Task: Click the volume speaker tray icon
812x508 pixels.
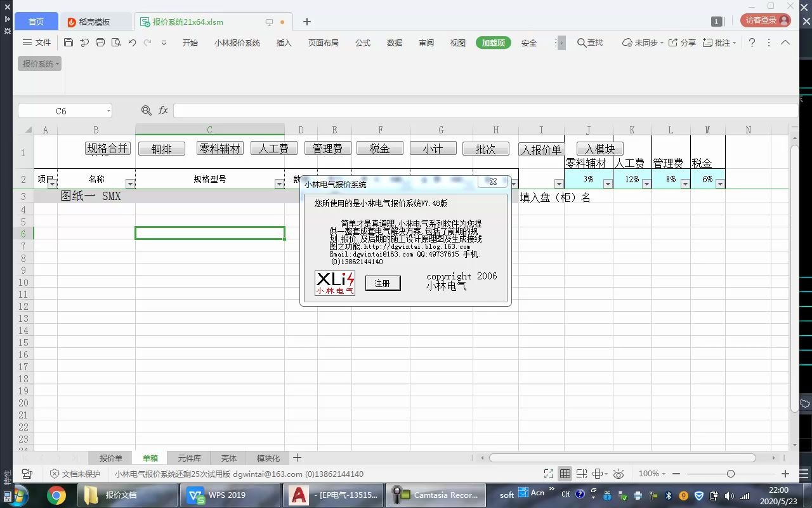Action: [729, 495]
